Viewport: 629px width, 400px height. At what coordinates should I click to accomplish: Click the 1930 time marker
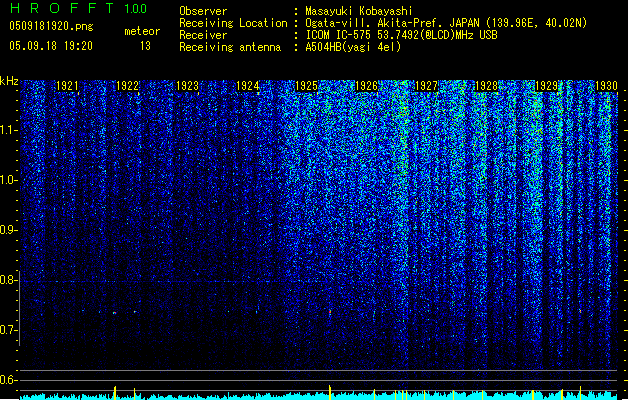point(606,86)
